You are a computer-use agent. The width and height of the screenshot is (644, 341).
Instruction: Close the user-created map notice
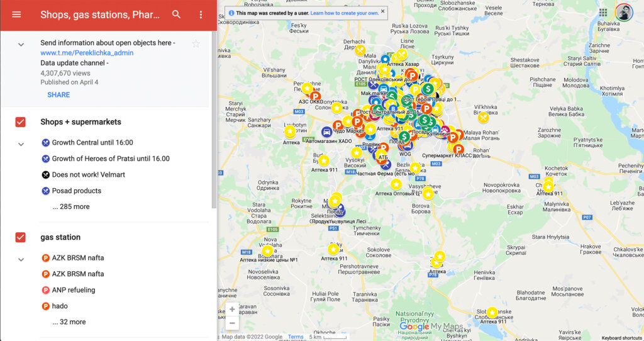pyautogui.click(x=383, y=12)
